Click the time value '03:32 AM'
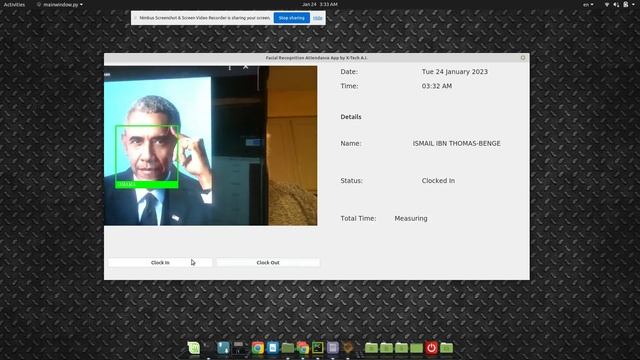 coord(437,86)
